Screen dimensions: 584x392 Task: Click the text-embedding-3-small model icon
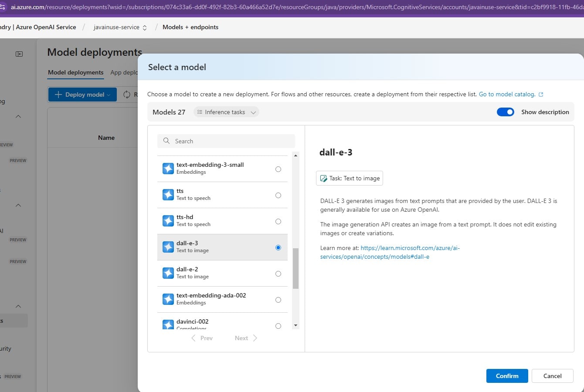coord(168,169)
